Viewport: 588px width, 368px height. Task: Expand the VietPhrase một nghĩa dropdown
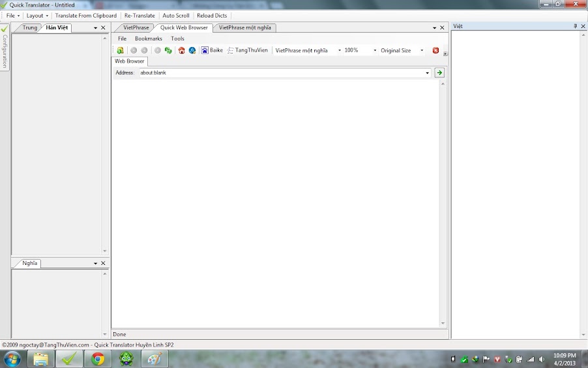pos(339,50)
